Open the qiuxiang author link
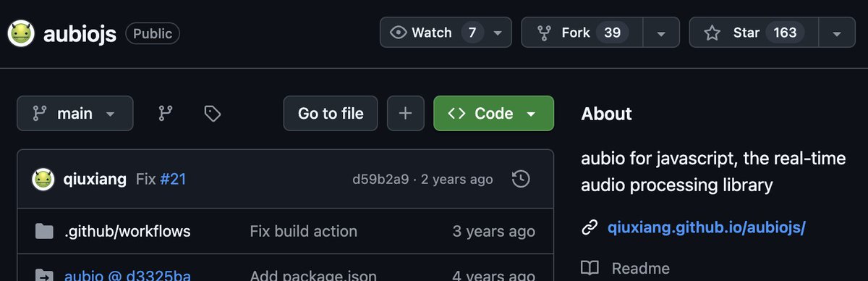This screenshot has width=868, height=281. click(95, 179)
